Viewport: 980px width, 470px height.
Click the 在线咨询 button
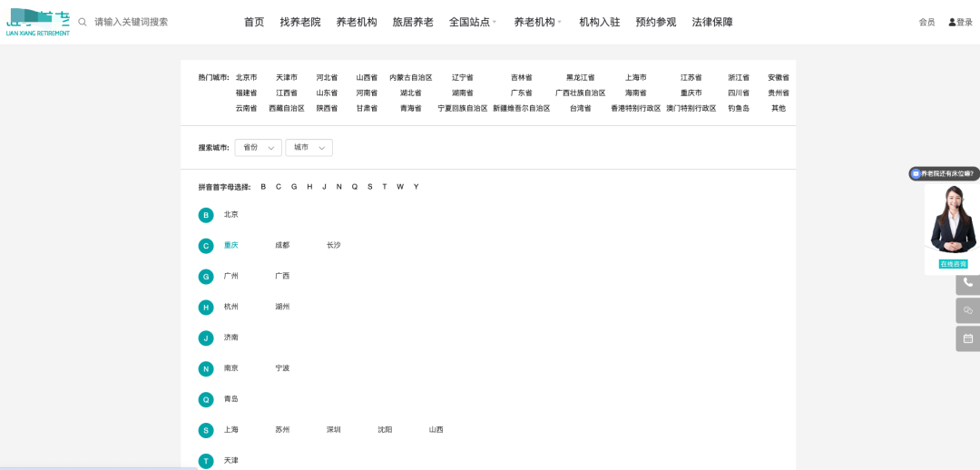(953, 264)
